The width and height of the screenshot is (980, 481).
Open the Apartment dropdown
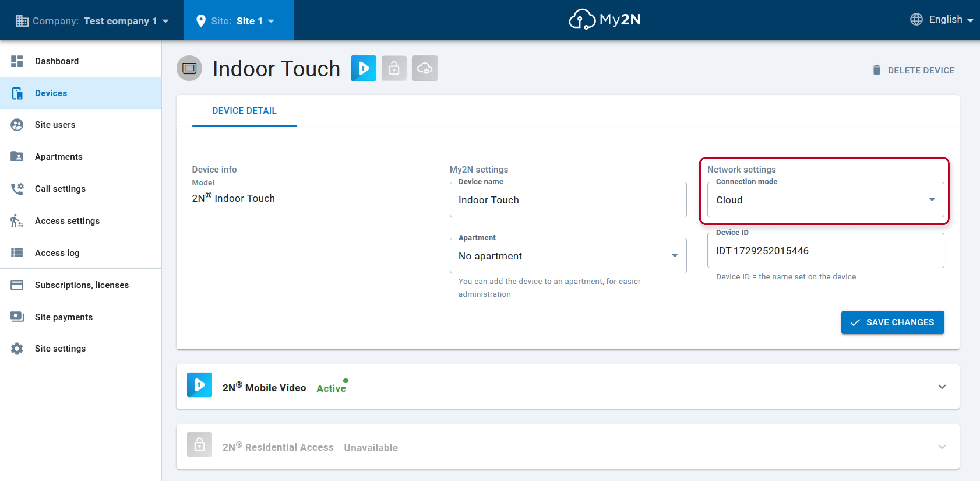point(568,256)
